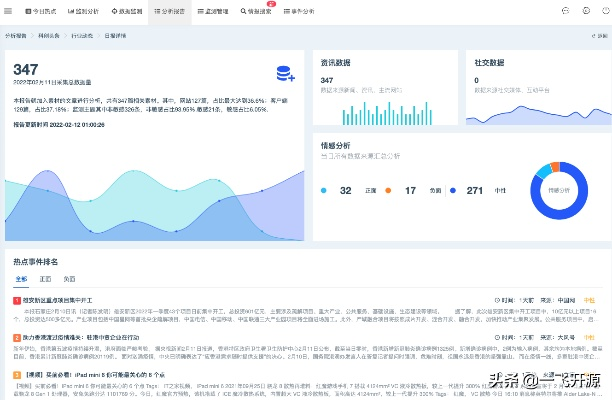Open the iPad mini 6 event title
Image resolution: width=612 pixels, height=400 pixels.
pyautogui.click(x=95, y=375)
